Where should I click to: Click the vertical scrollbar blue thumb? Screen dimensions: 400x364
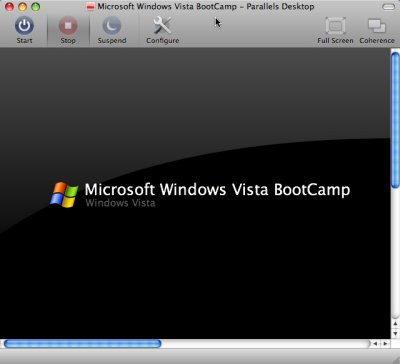coord(395,120)
